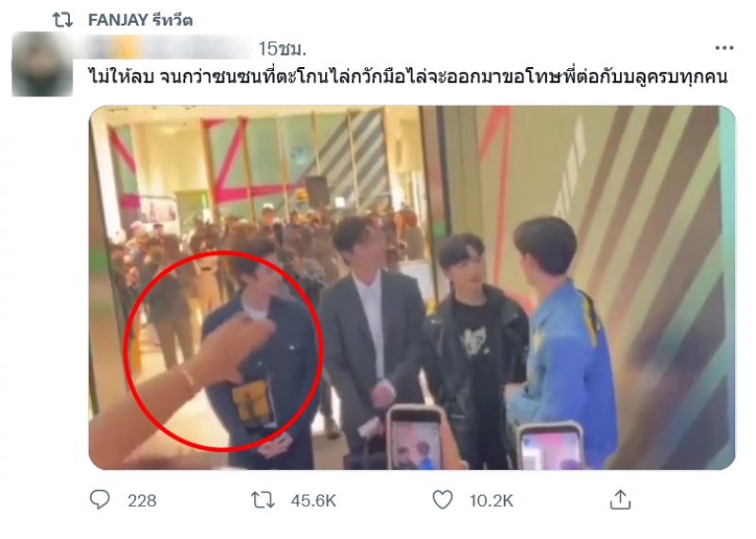Viewport: 756px width, 539px height.
Task: Open the blurred author display name
Action: tap(170, 49)
